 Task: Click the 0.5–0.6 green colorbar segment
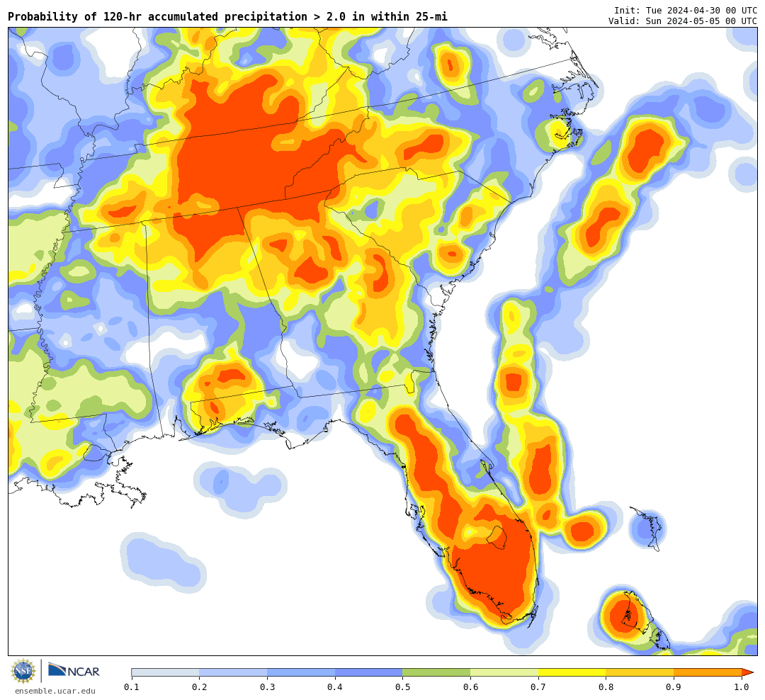[436, 672]
